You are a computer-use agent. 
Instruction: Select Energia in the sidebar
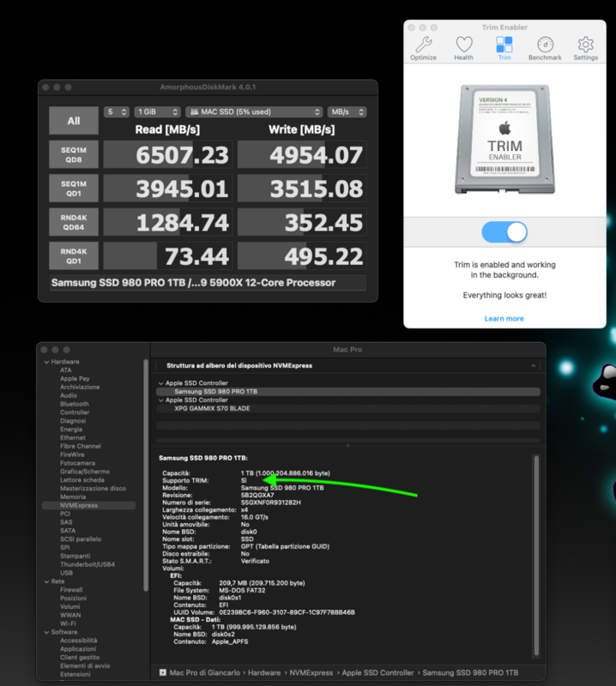(71, 430)
